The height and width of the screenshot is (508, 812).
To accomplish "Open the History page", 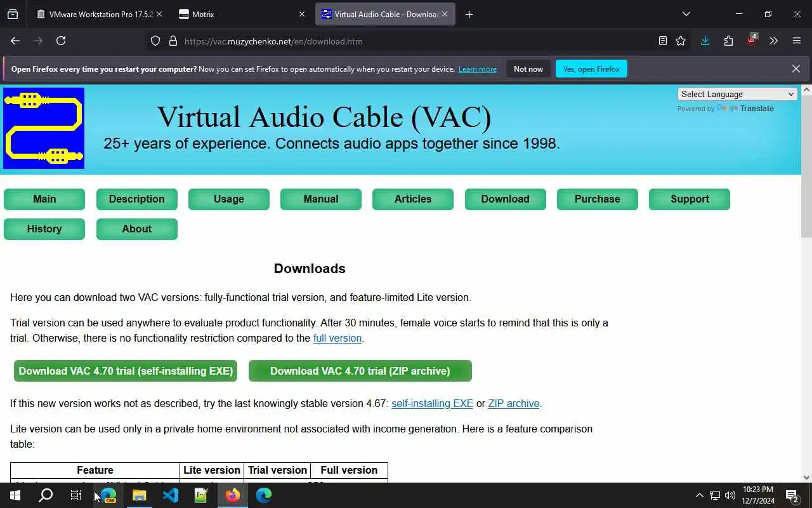I will pyautogui.click(x=44, y=229).
